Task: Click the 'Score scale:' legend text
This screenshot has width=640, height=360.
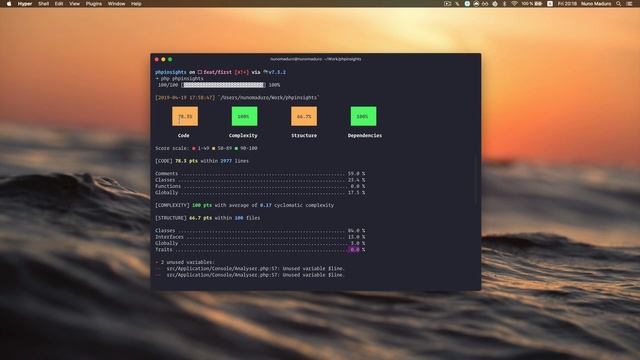Action: (x=171, y=148)
